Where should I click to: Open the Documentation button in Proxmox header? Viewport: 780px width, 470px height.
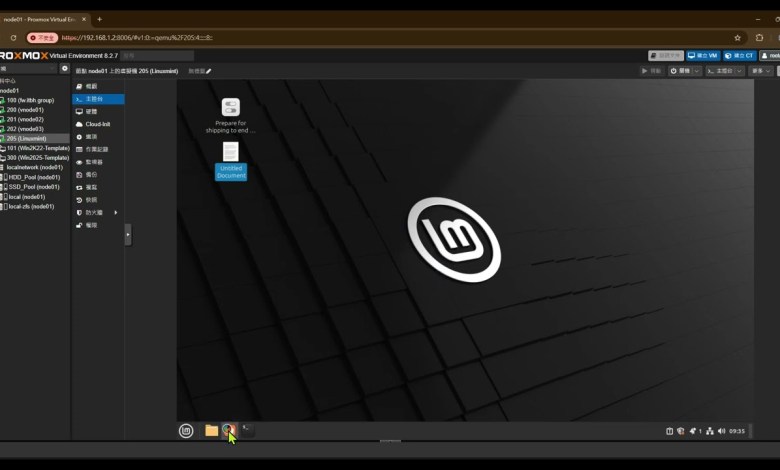666,56
